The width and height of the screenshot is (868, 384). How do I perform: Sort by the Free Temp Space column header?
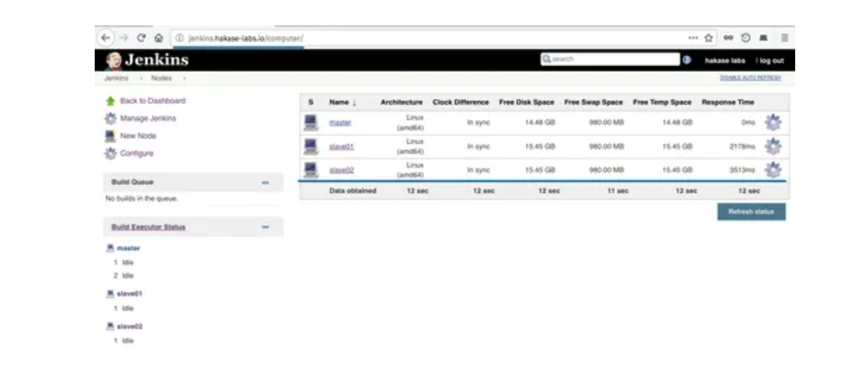[662, 102]
